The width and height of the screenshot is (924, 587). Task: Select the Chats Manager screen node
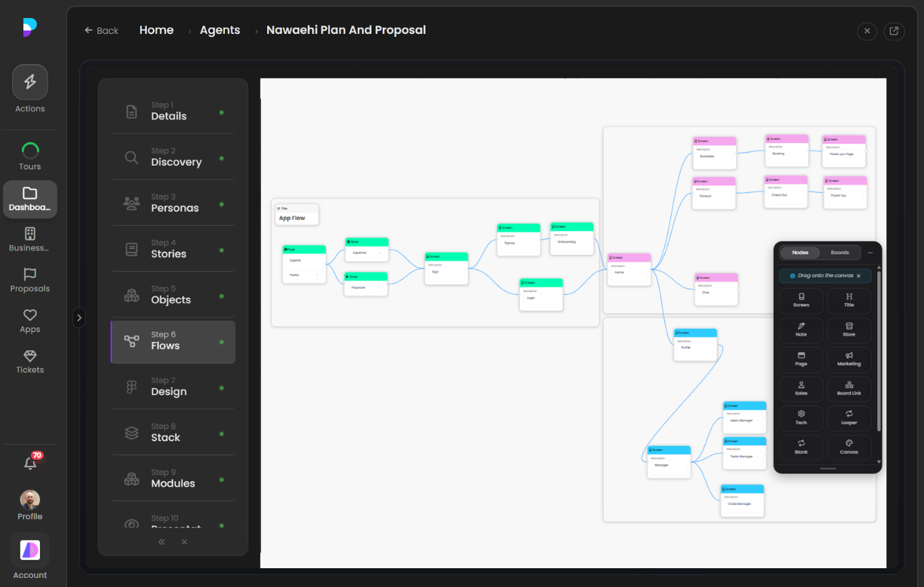click(743, 500)
